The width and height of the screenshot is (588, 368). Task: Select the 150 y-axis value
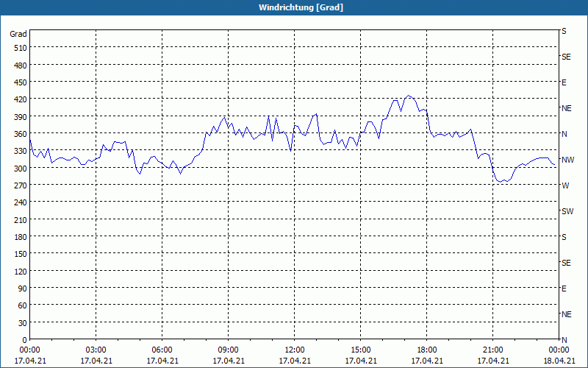coord(21,254)
